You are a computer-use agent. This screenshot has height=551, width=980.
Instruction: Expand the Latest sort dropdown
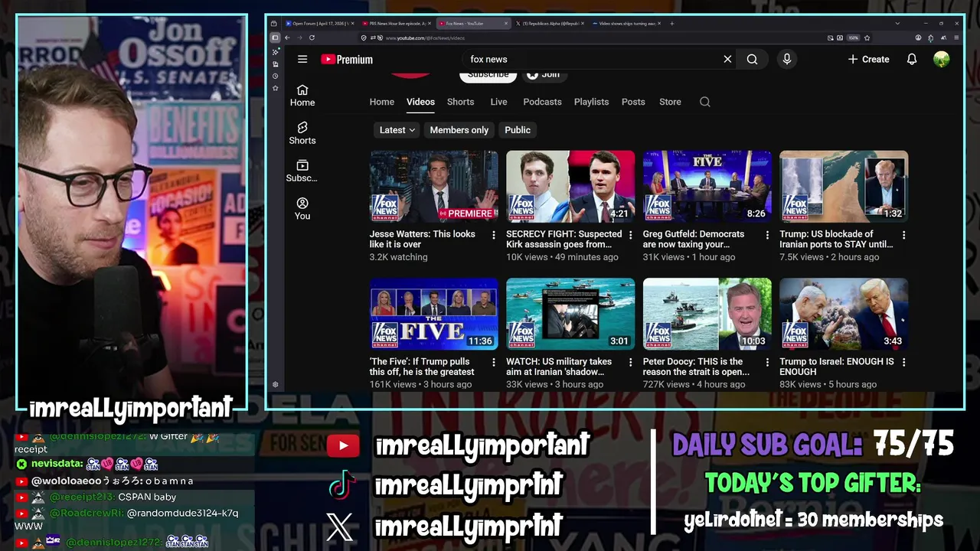coord(397,130)
